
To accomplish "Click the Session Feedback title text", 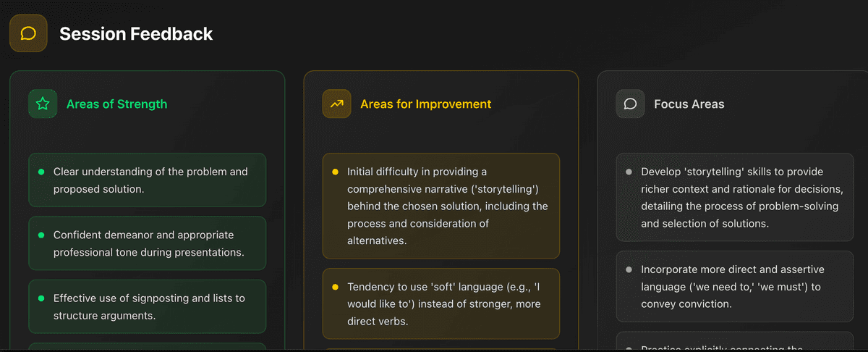I will 136,33.
